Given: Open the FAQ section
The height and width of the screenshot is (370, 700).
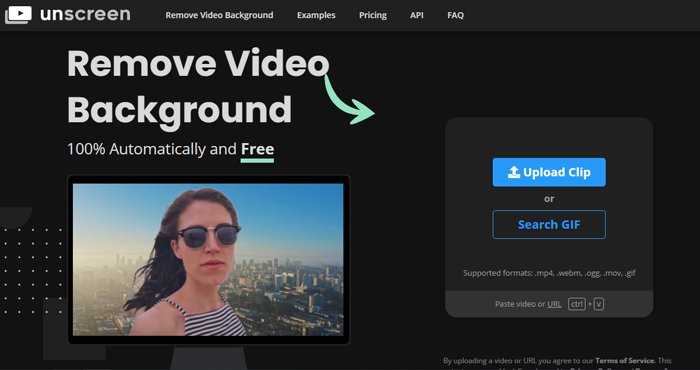Looking at the screenshot, I should pyautogui.click(x=455, y=15).
